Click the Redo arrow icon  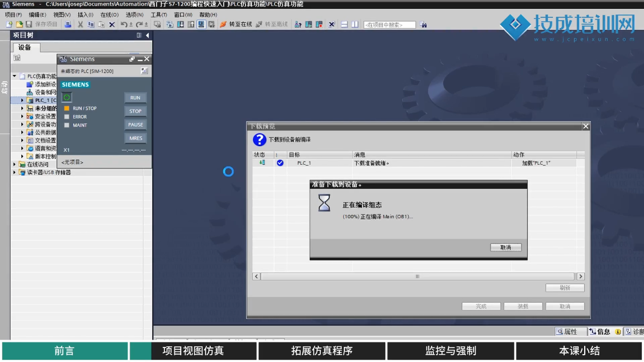coord(139,25)
